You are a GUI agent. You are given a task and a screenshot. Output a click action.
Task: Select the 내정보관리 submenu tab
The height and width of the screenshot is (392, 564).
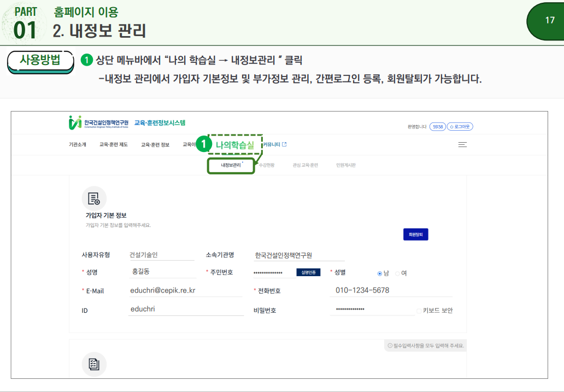point(231,165)
